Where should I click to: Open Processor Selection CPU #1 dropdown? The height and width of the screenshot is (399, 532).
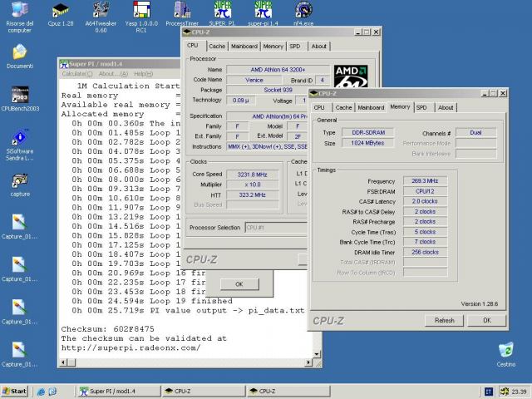click(x=276, y=228)
